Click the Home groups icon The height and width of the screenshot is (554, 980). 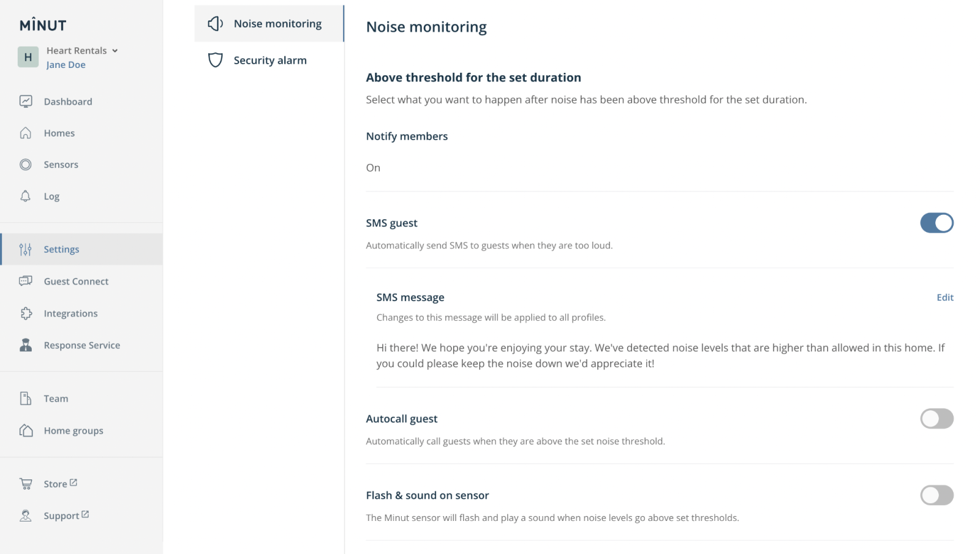pos(26,430)
